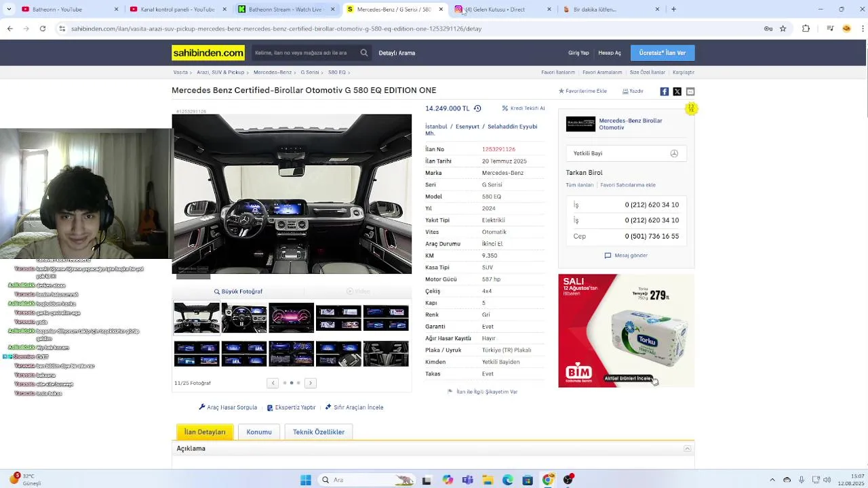This screenshot has height=488, width=868.
Task: Select the İlan Detayları tab
Action: (x=205, y=432)
